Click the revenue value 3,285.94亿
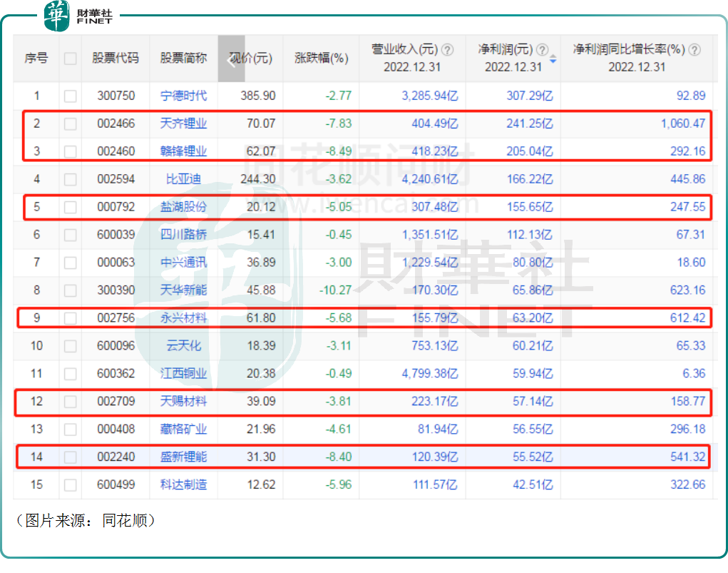Screen dimensions: 728x573 pos(430,96)
